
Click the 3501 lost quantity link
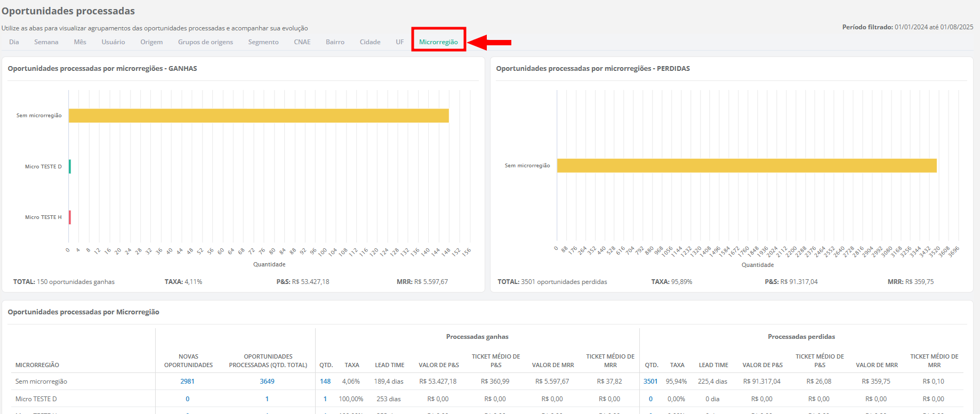(650, 381)
